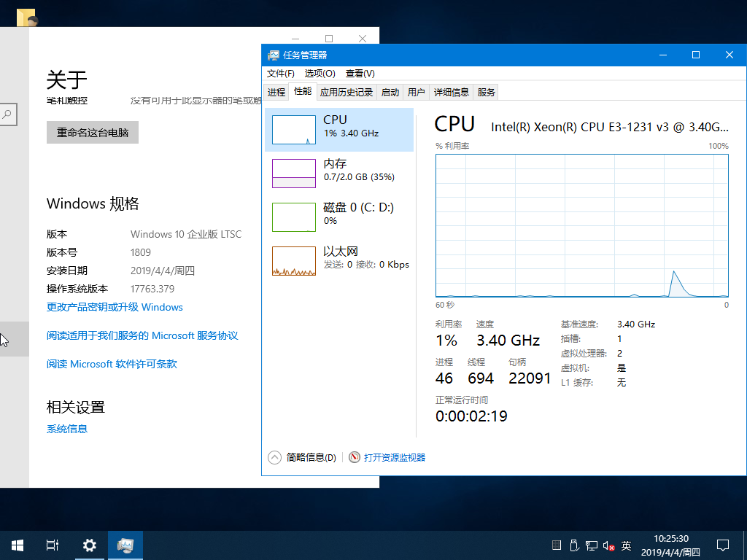Viewport: 747px width, 560px height.
Task: Close the Task Manager window
Action: click(729, 55)
